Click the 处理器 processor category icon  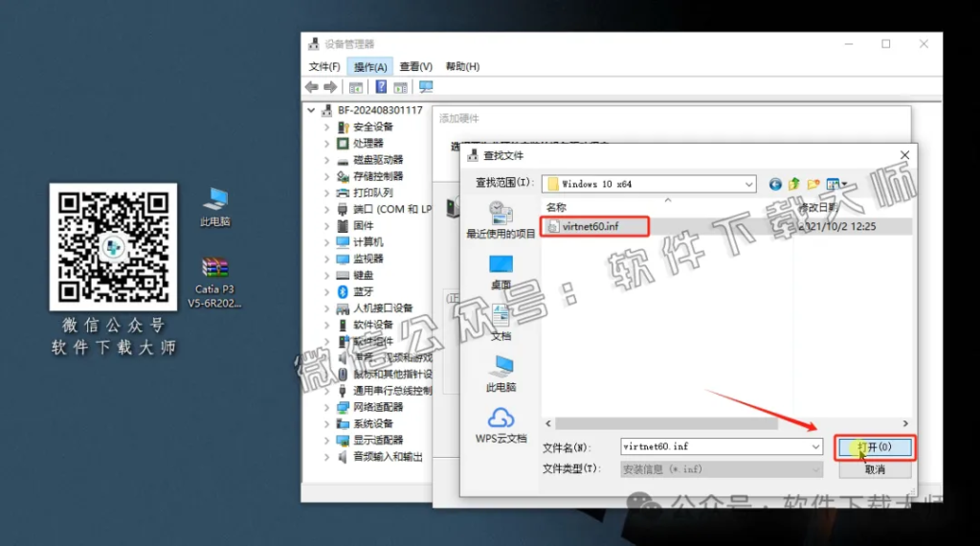343,144
